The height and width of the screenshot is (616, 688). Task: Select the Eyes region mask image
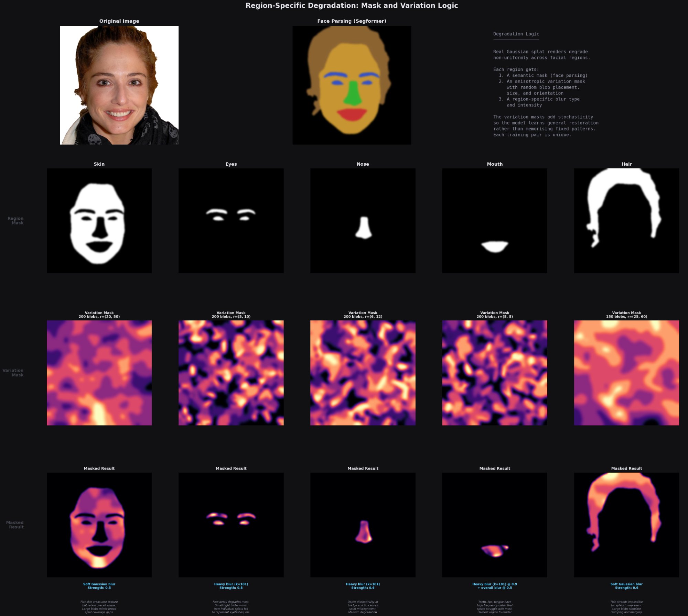231,221
